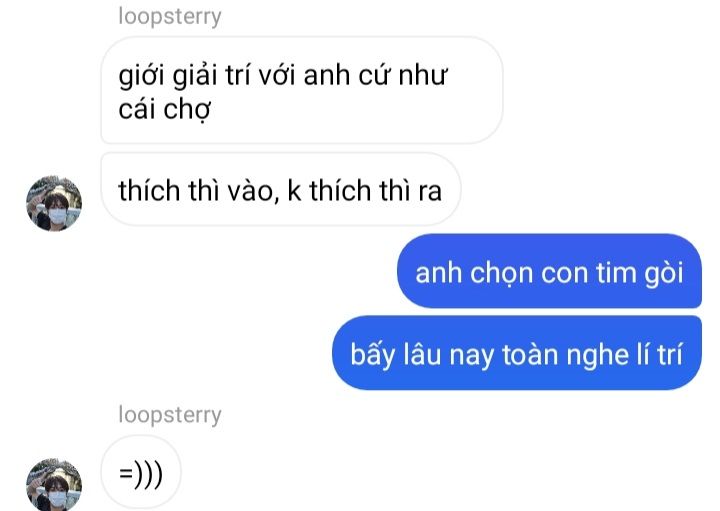Click the word "như" in the first gray message
720x511 pixels.
pos(423,75)
